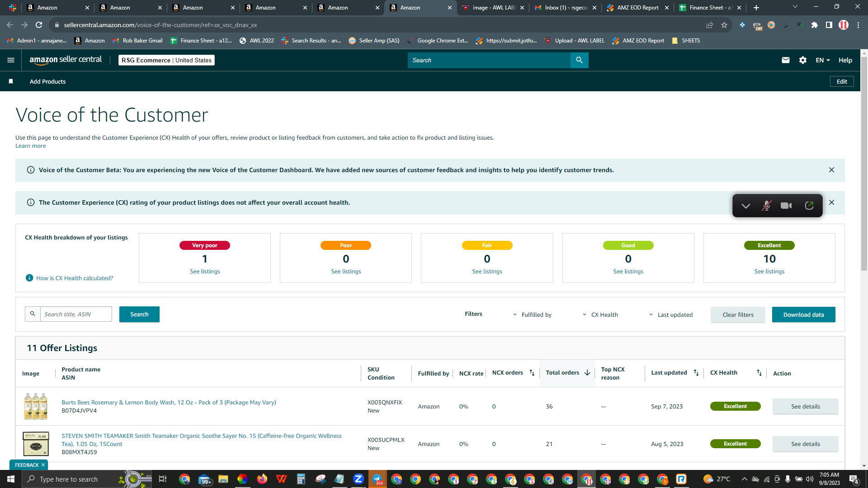868x488 pixels.
Task: Click the share page icon in address bar
Action: (710, 25)
